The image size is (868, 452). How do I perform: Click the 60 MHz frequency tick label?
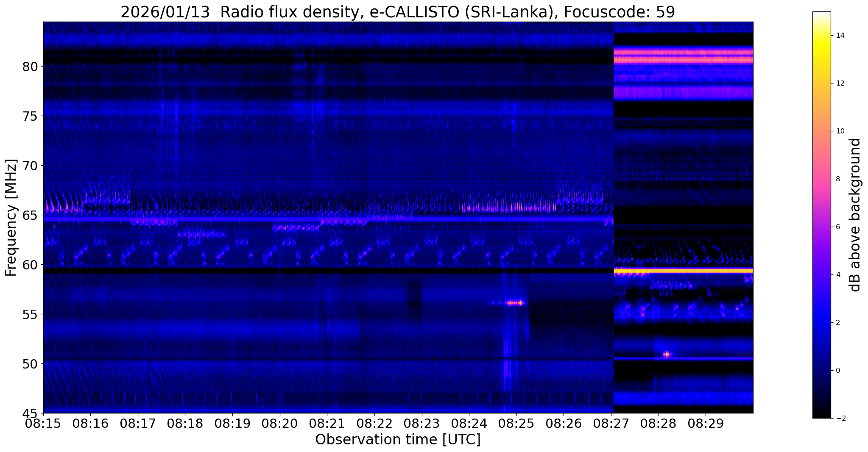point(29,265)
